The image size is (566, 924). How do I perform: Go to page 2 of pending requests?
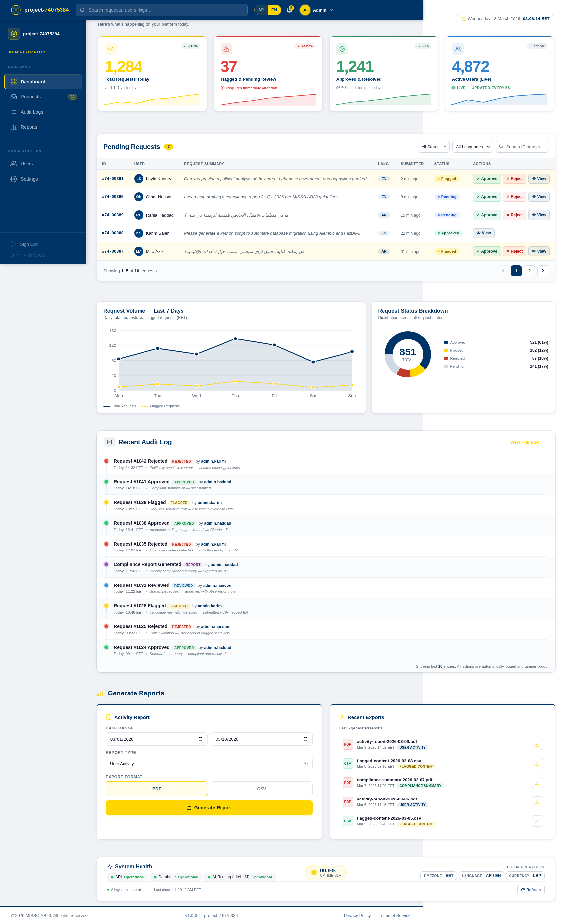[x=529, y=271]
